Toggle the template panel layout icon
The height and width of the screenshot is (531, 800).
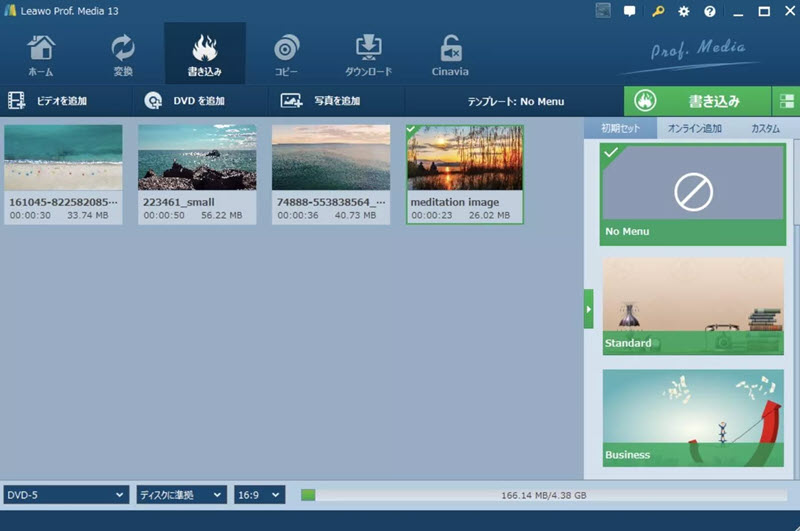(x=786, y=101)
